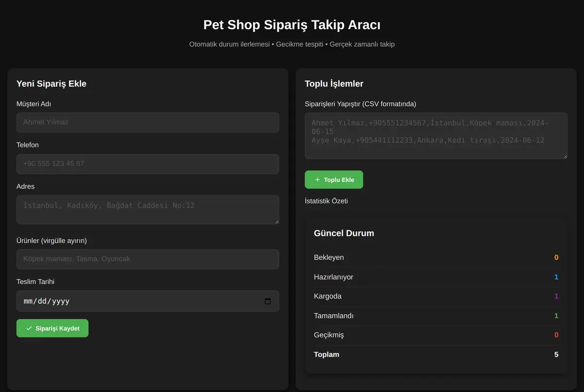Click the checkmark icon on Siparişi Kaydet
584x392 pixels.
point(29,328)
